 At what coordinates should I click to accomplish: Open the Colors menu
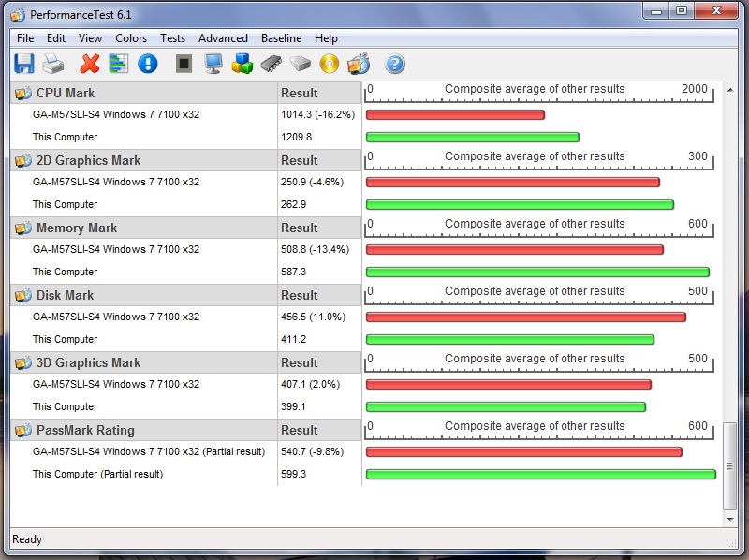pyautogui.click(x=131, y=38)
